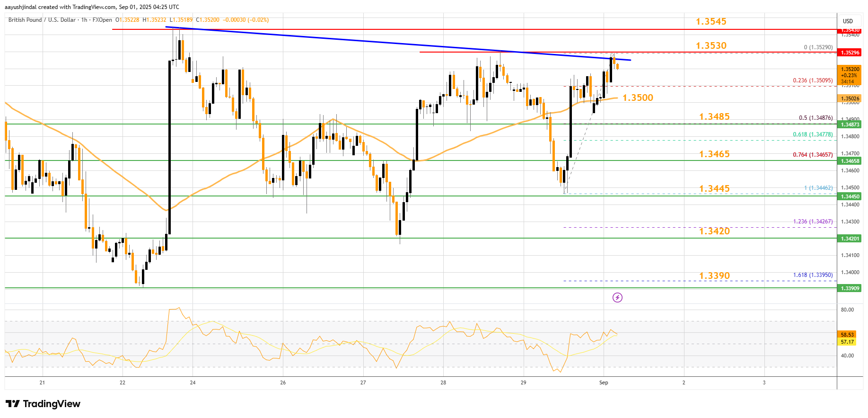The image size is (868, 418).
Task: Click the 1.3530 resistance annotation
Action: point(711,45)
